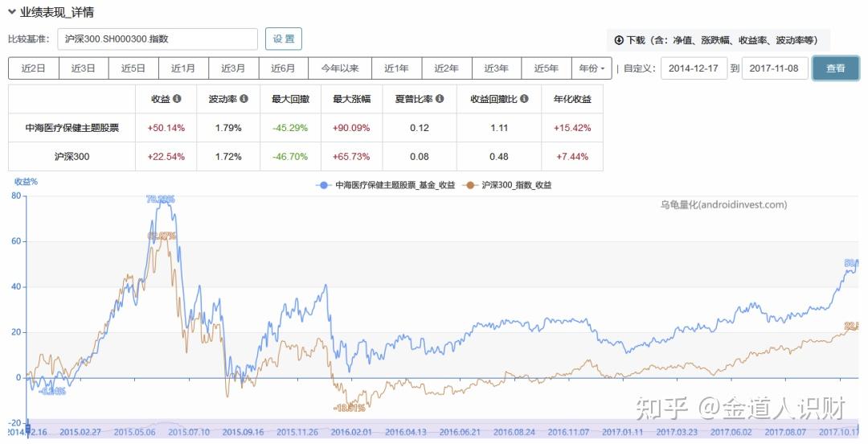
Task: Collapse the 业绩表现_详情 section chevron
Action: pos(12,12)
